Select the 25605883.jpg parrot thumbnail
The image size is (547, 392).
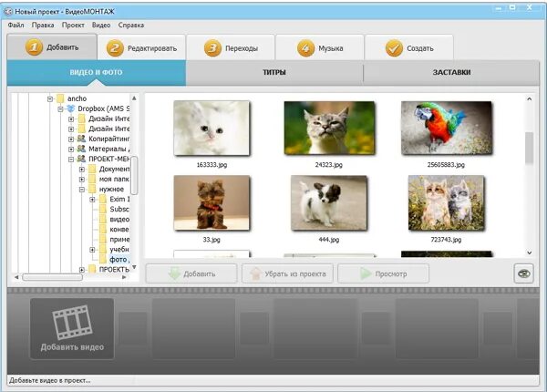447,128
